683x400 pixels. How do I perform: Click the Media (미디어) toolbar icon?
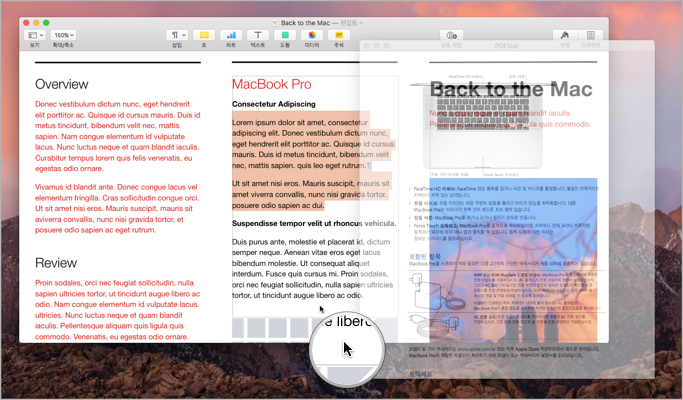coord(312,35)
